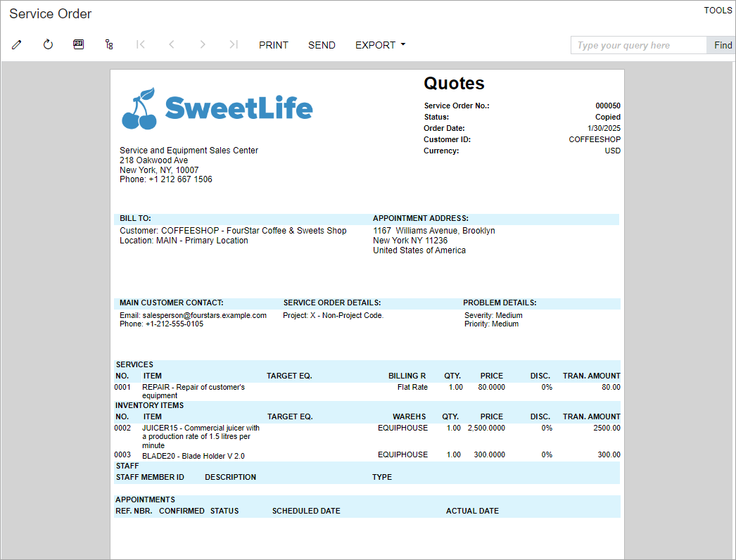Open the TOOLS menu

(x=718, y=11)
